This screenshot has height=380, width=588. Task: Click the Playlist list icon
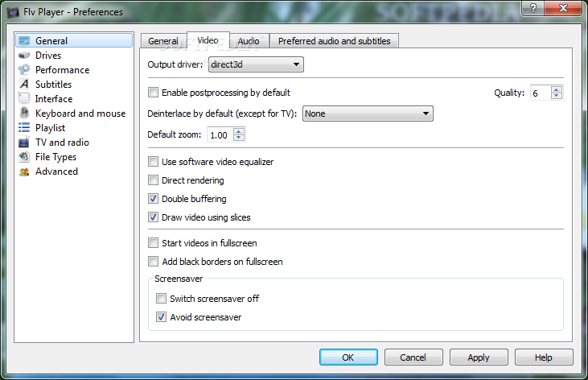[x=24, y=128]
